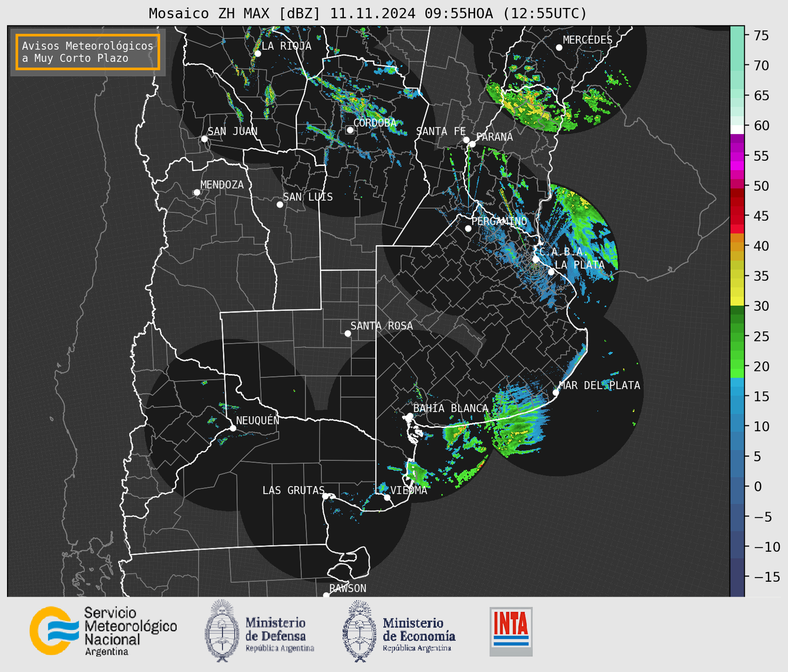The height and width of the screenshot is (672, 788).
Task: Click the Ministerio de Economía emblem
Action: [360, 631]
